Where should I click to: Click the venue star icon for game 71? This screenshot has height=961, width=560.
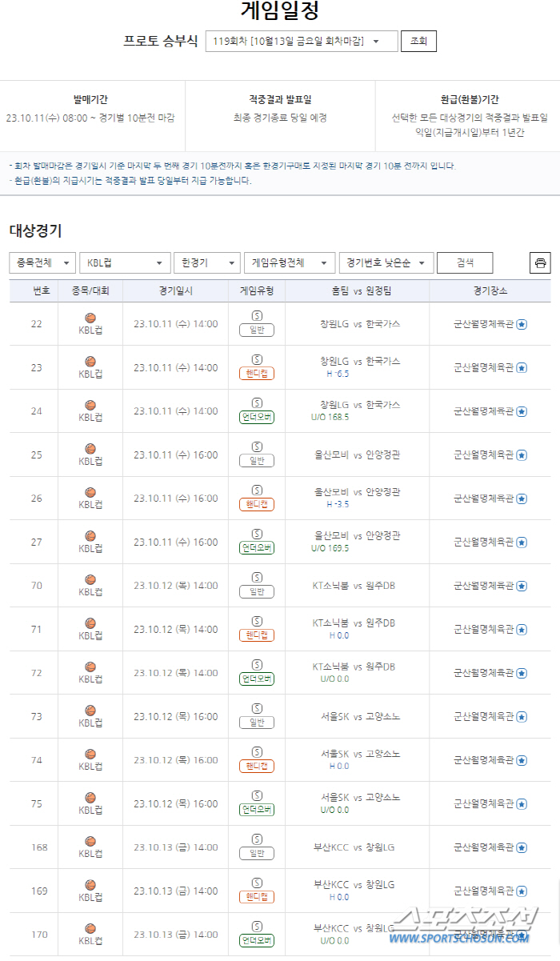[x=522, y=630]
